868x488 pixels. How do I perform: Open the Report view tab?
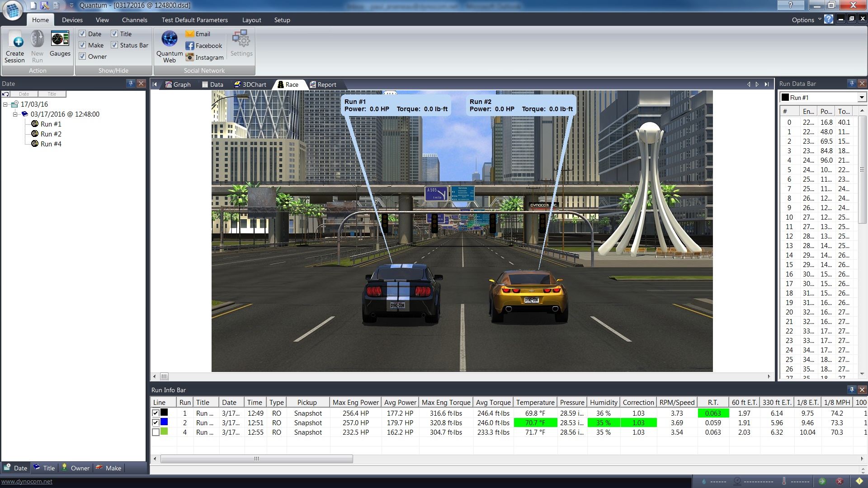coord(323,84)
